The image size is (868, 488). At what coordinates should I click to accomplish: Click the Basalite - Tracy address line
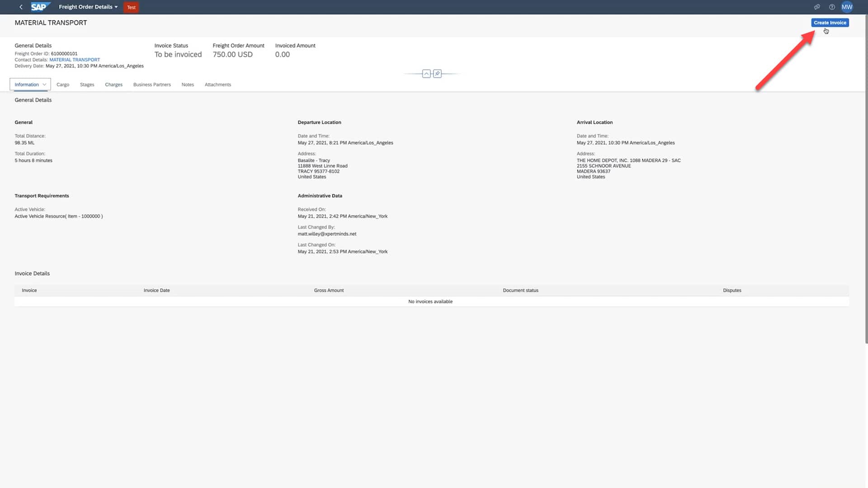click(x=314, y=160)
